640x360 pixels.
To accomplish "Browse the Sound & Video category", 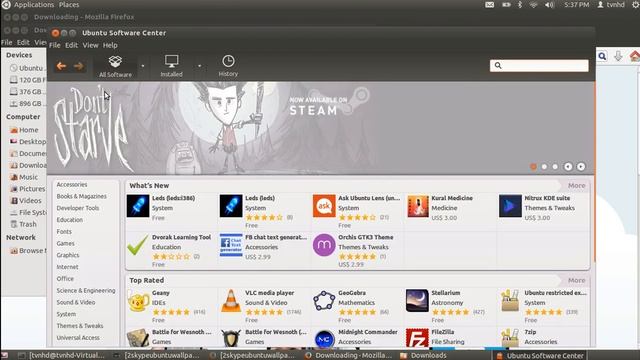I will [x=76, y=302].
